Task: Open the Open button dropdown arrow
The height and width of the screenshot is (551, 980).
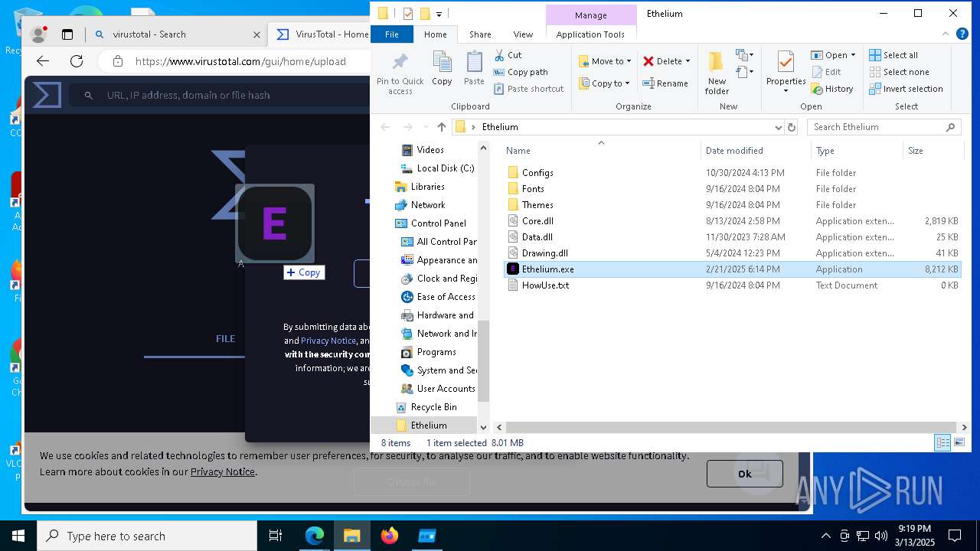Action: [x=853, y=55]
